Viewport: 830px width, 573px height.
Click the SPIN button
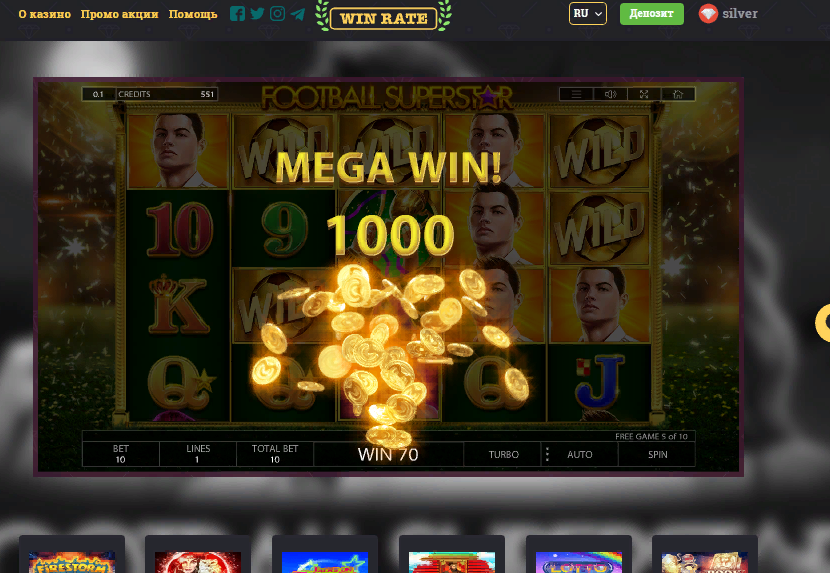point(657,454)
